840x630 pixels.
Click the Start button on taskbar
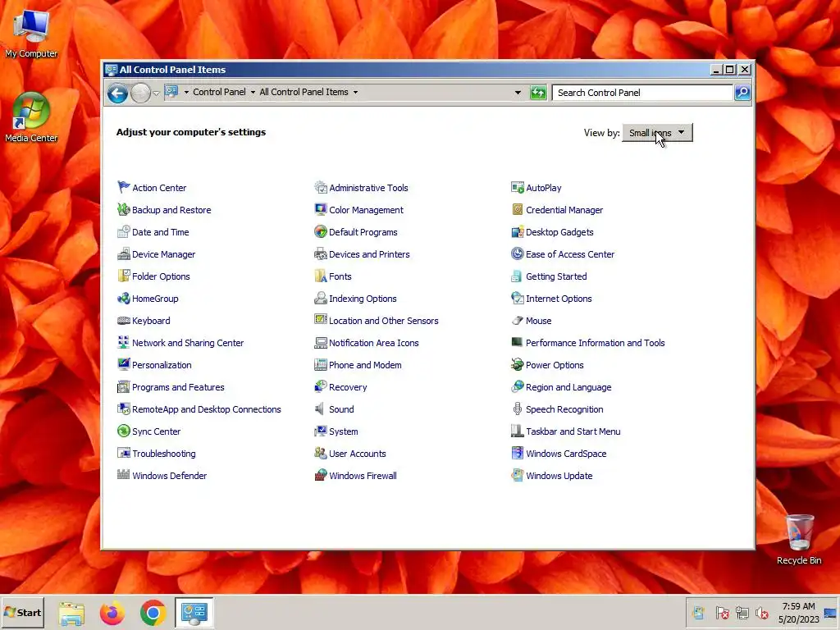(22, 612)
